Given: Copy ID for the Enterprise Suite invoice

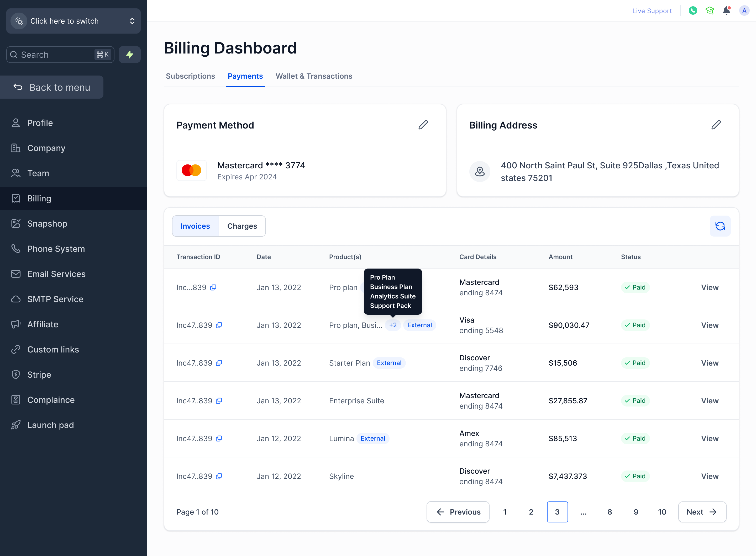Looking at the screenshot, I should (219, 400).
